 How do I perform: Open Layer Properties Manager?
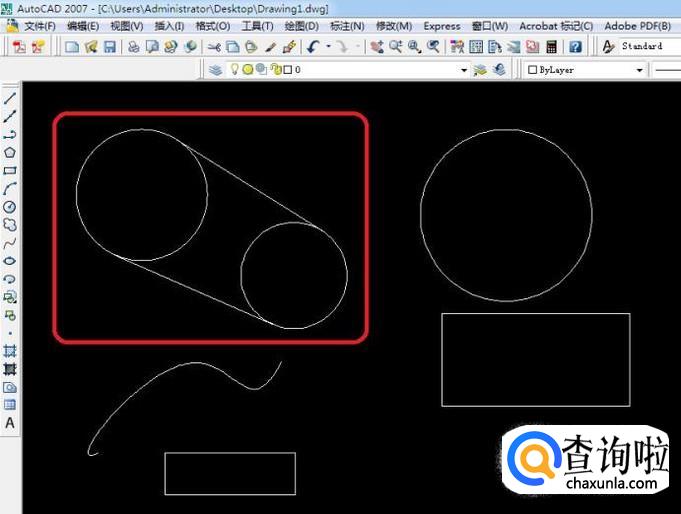[x=215, y=70]
